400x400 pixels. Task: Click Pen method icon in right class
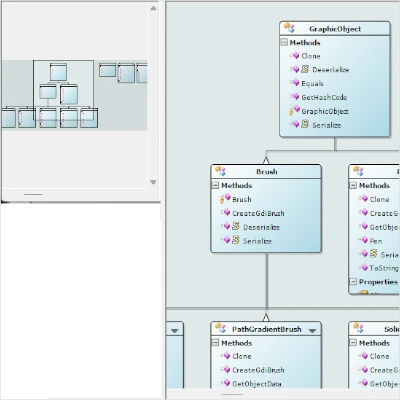coord(363,240)
